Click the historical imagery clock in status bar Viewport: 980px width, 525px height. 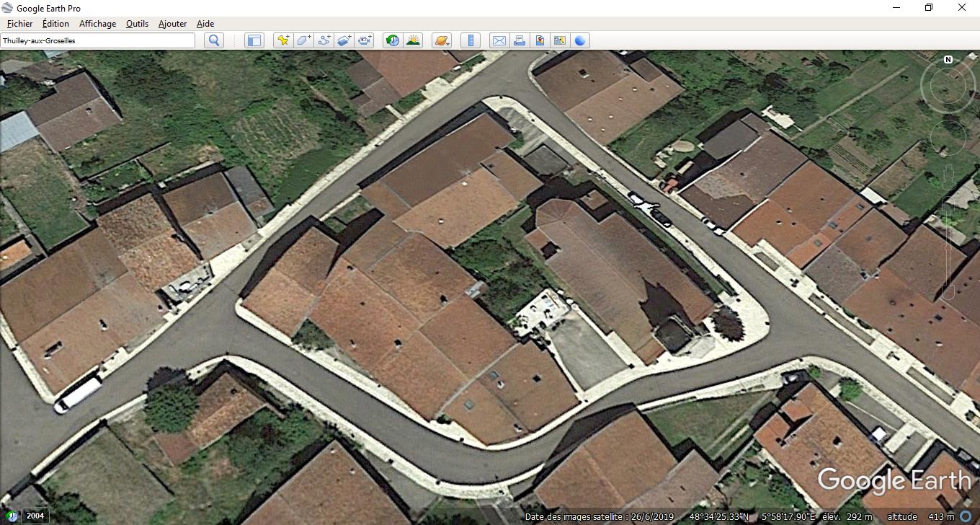coord(12,516)
